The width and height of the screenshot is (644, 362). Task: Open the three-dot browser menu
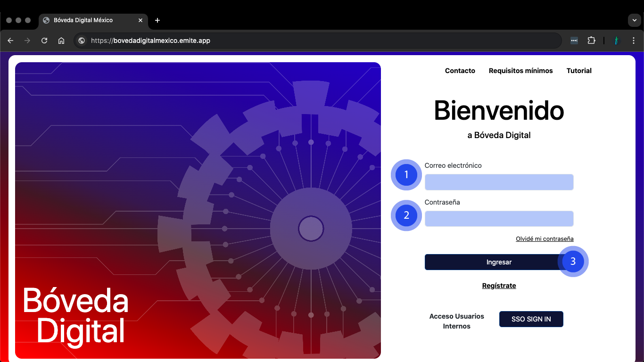(634, 41)
